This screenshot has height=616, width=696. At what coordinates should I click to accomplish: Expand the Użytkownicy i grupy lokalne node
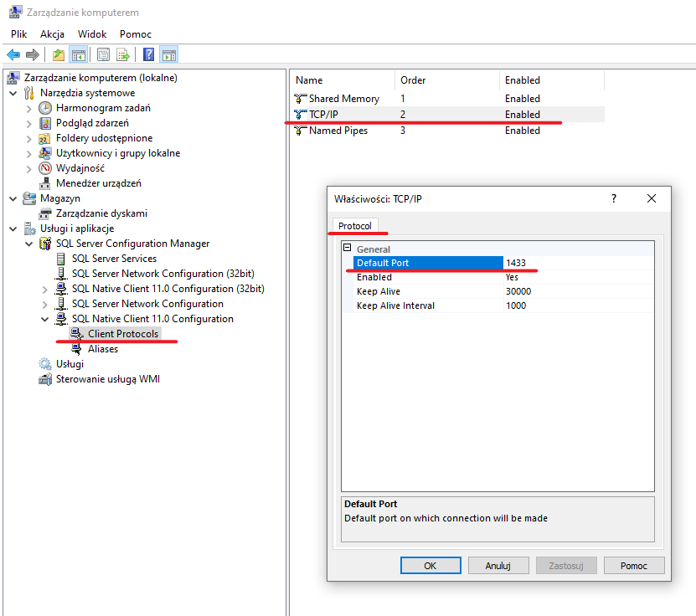(x=28, y=154)
